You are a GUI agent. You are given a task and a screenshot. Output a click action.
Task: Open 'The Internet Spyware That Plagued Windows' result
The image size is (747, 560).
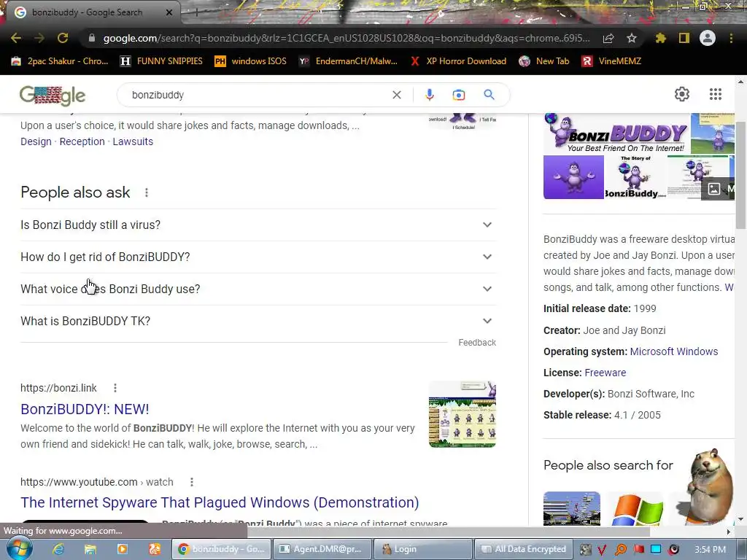pos(220,502)
